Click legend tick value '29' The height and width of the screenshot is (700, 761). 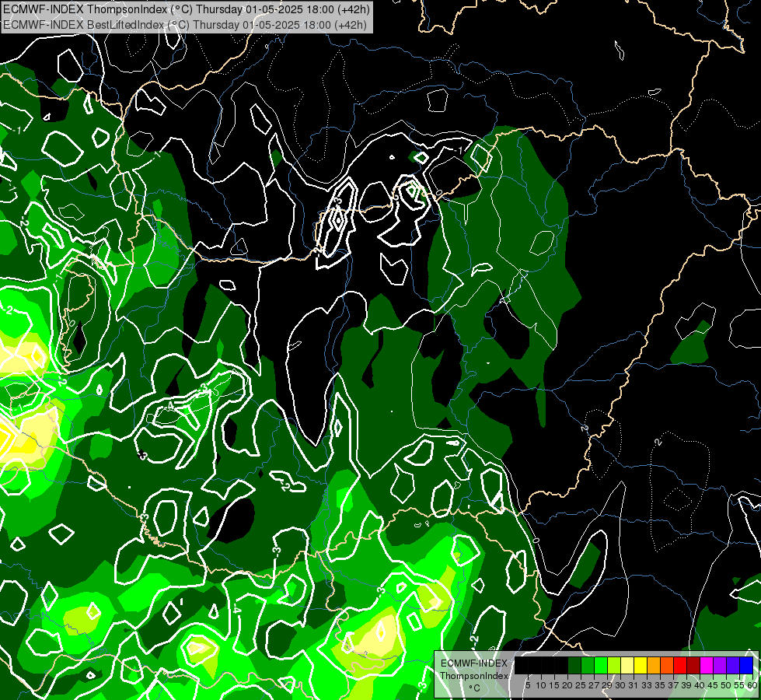point(607,685)
